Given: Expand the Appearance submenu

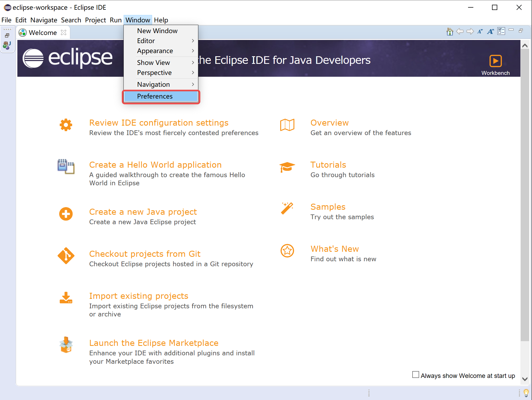Looking at the screenshot, I should tap(161, 51).
